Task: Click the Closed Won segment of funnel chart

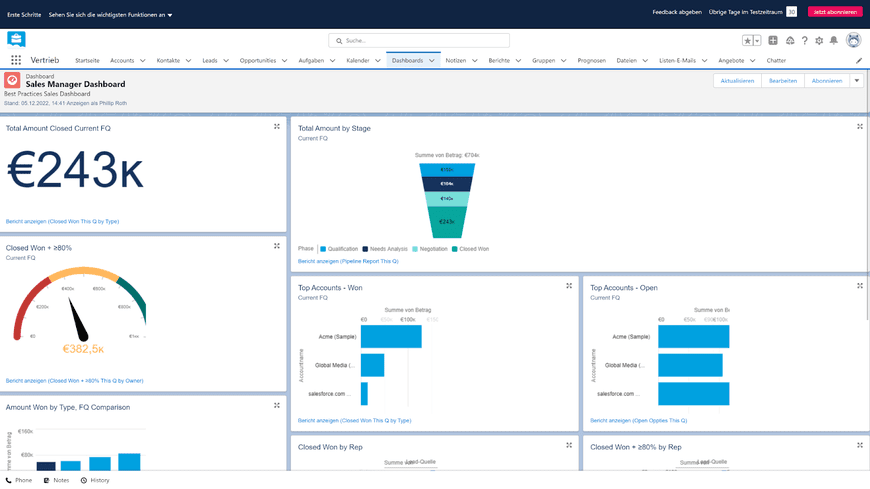Action: tap(447, 221)
